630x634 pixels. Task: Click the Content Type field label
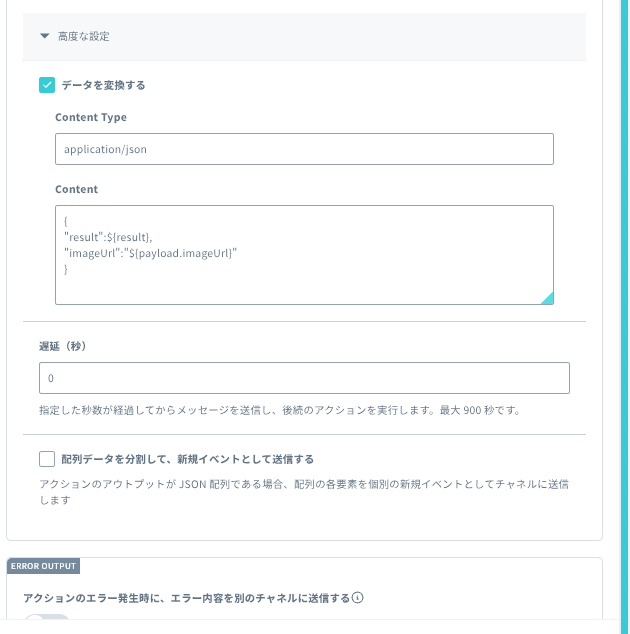tap(91, 117)
